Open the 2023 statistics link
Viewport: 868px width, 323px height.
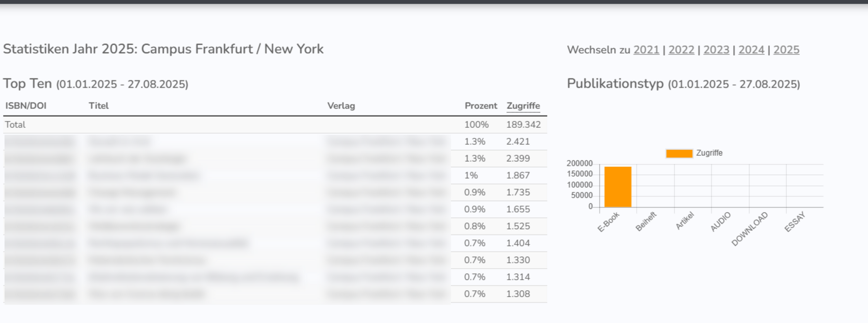[x=716, y=50]
